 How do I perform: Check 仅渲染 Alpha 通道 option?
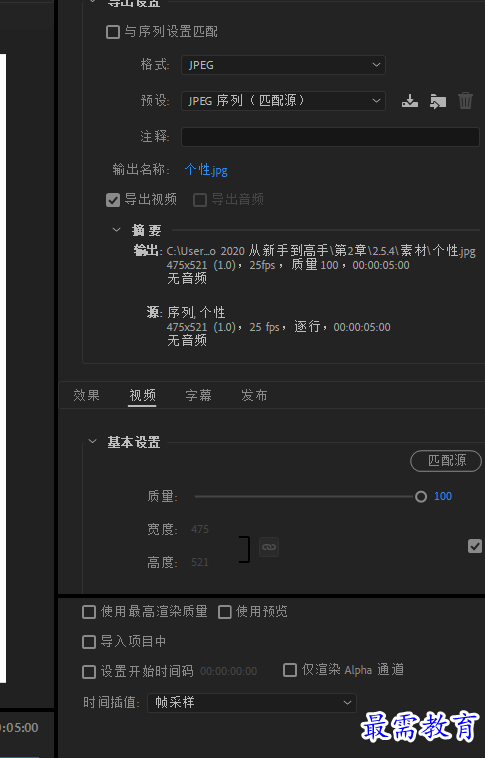click(290, 670)
